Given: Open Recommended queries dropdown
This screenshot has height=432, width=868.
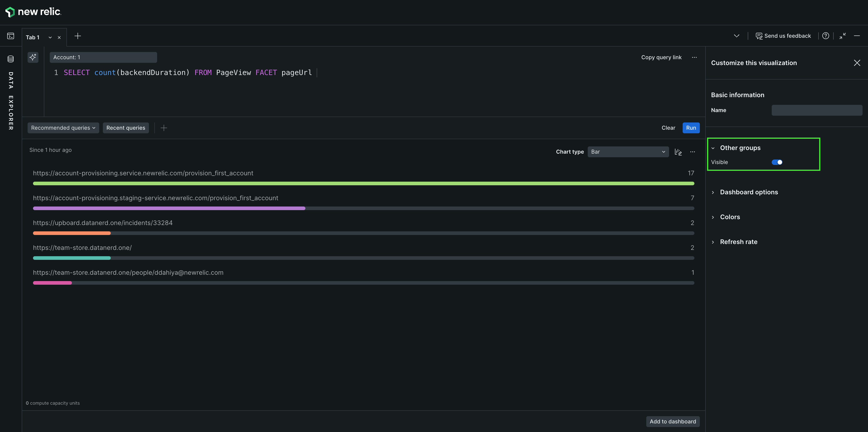Looking at the screenshot, I should pos(63,128).
